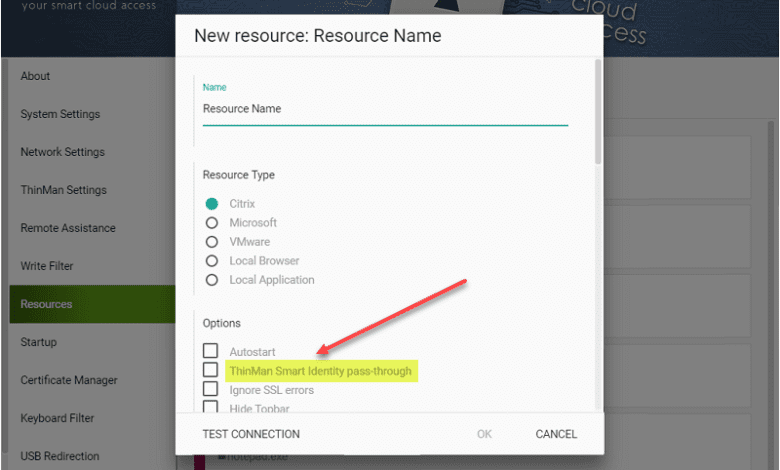Click the Resource Name input field

click(385, 109)
